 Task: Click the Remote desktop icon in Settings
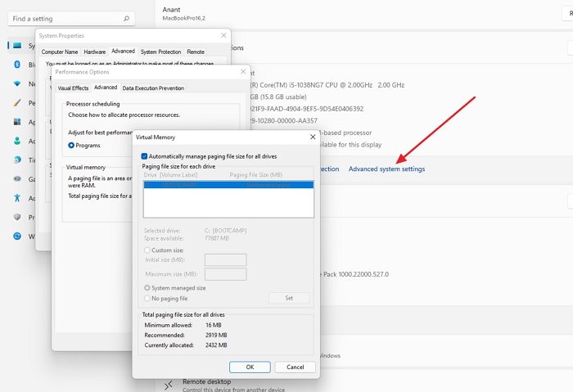[x=168, y=385]
